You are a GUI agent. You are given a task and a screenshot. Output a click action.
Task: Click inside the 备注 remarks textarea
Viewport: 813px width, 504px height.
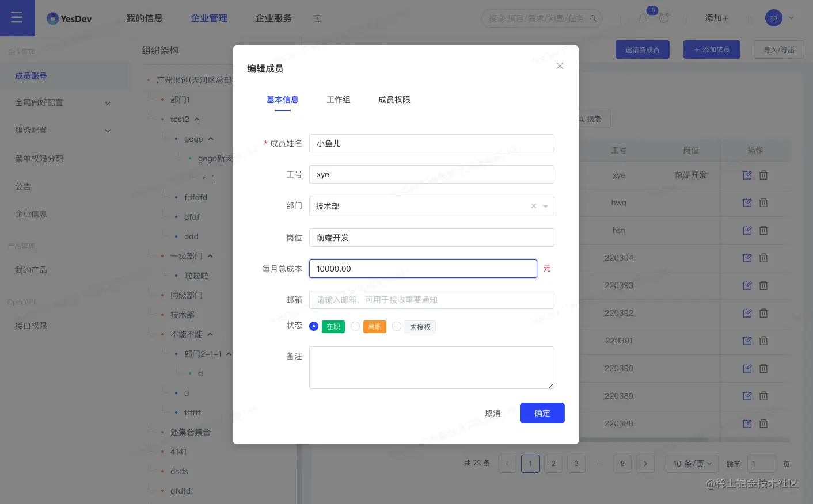(431, 367)
